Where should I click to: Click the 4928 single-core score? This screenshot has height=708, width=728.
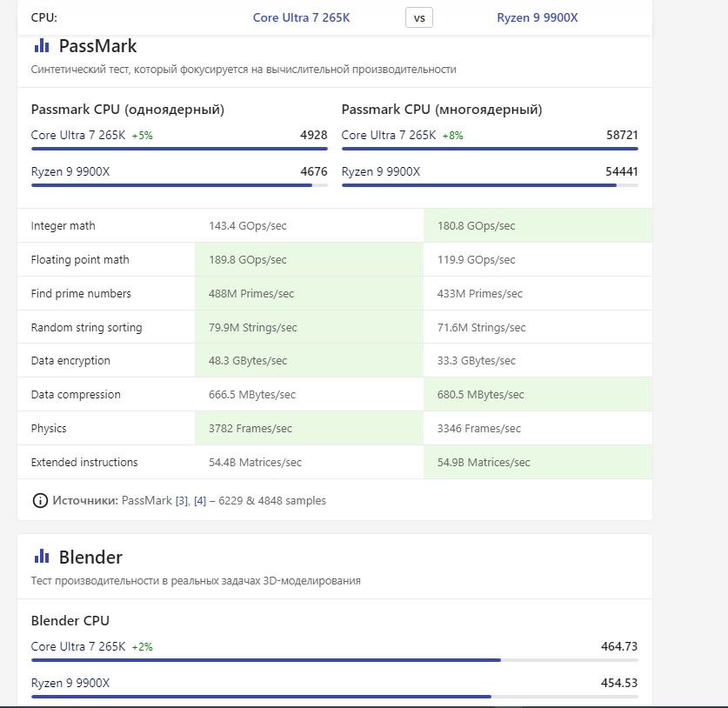[313, 135]
